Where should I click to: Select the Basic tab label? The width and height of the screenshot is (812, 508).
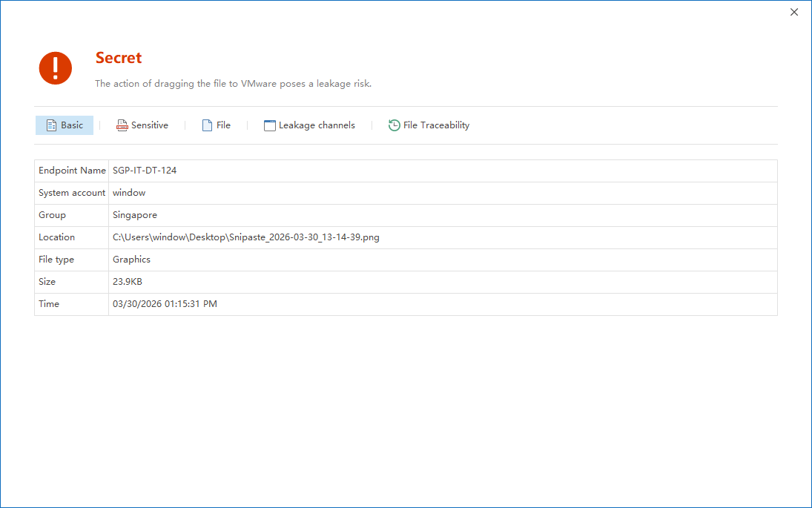click(72, 125)
